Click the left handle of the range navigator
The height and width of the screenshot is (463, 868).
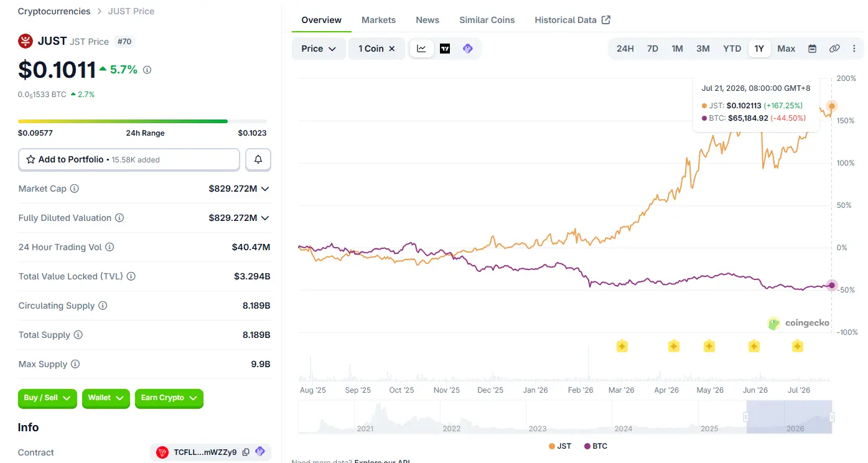pyautogui.click(x=746, y=417)
